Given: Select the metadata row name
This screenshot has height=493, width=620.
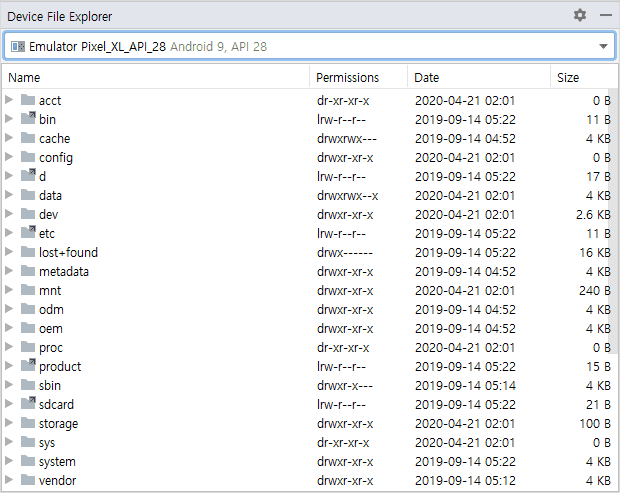Looking at the screenshot, I should point(64,271).
